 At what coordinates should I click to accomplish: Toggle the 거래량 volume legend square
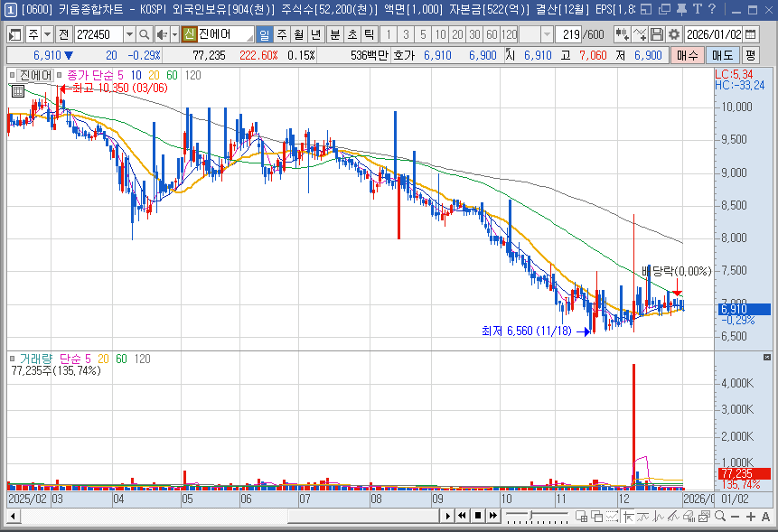12,359
